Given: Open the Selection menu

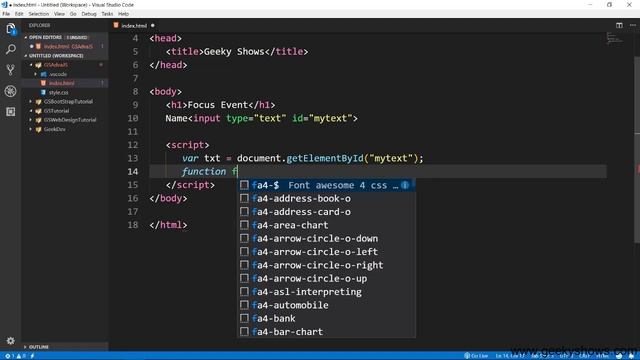Looking at the screenshot, I should pos(39,14).
